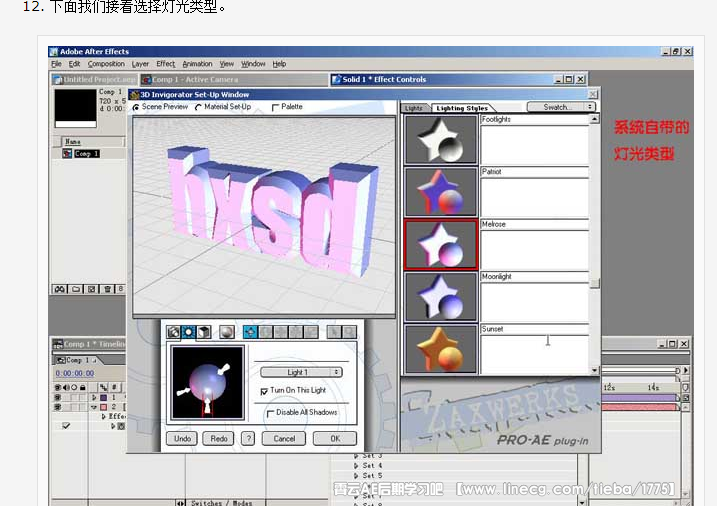Click the lighting styles scroll up arrow
Screen dimensions: 717x506
594,119
